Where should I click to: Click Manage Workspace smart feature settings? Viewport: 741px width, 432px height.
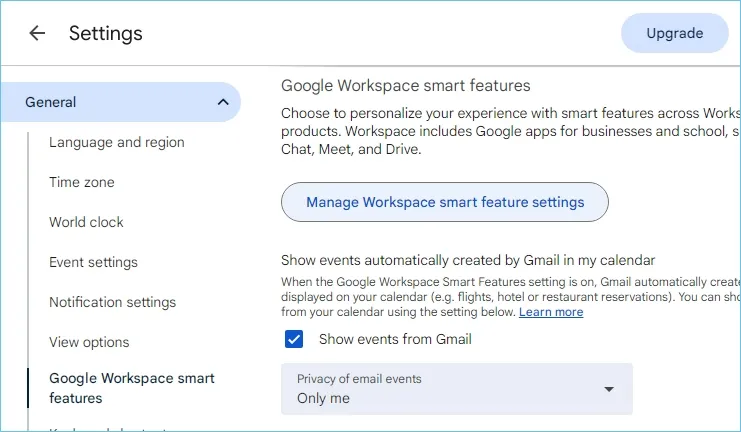(x=445, y=202)
